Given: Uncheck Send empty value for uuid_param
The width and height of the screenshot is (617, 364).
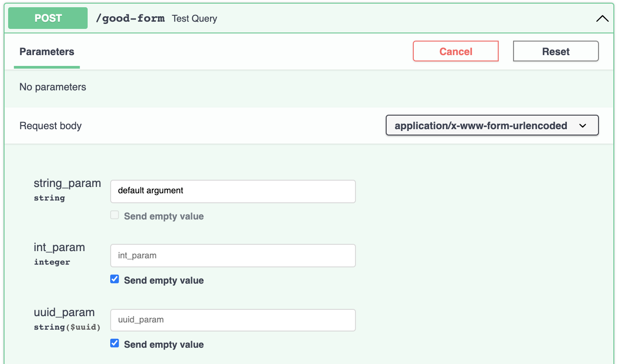Looking at the screenshot, I should (x=115, y=344).
